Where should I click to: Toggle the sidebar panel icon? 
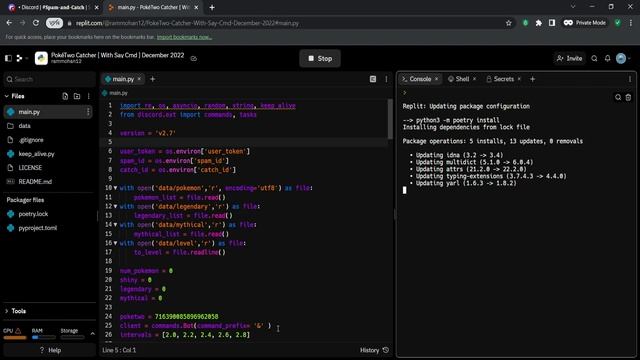pos(8,58)
